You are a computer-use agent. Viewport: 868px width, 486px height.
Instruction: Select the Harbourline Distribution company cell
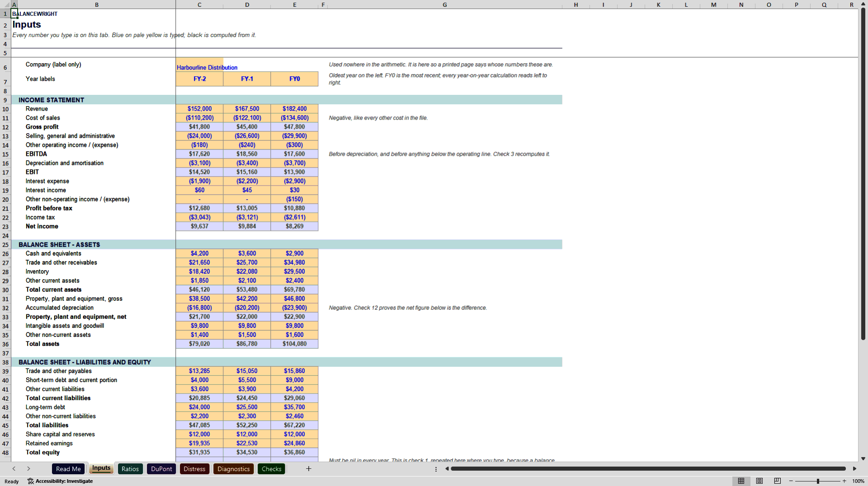199,65
